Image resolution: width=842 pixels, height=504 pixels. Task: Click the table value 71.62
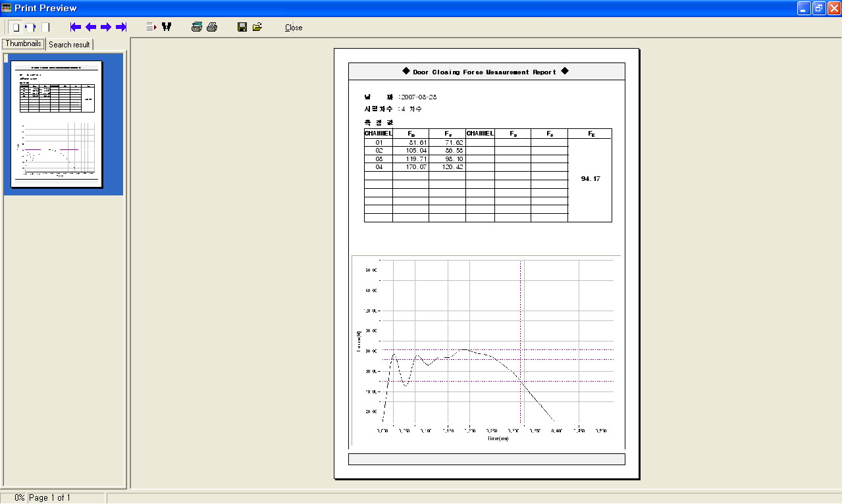pos(454,142)
